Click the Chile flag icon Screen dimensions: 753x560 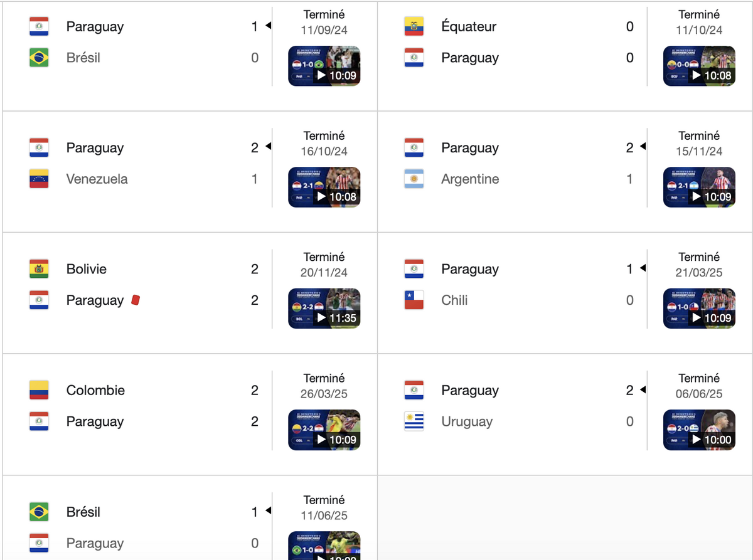[x=414, y=300]
